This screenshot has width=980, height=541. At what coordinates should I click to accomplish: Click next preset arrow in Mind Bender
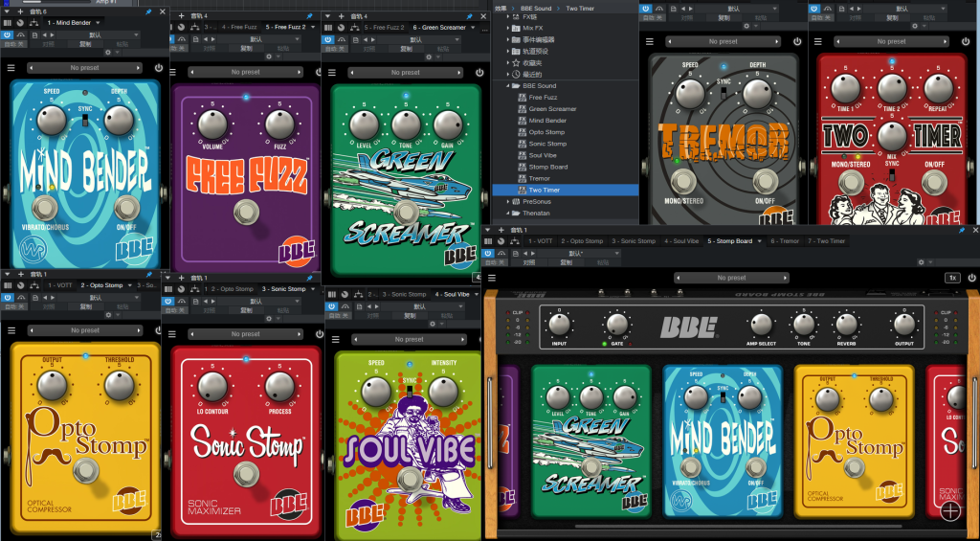tap(138, 68)
